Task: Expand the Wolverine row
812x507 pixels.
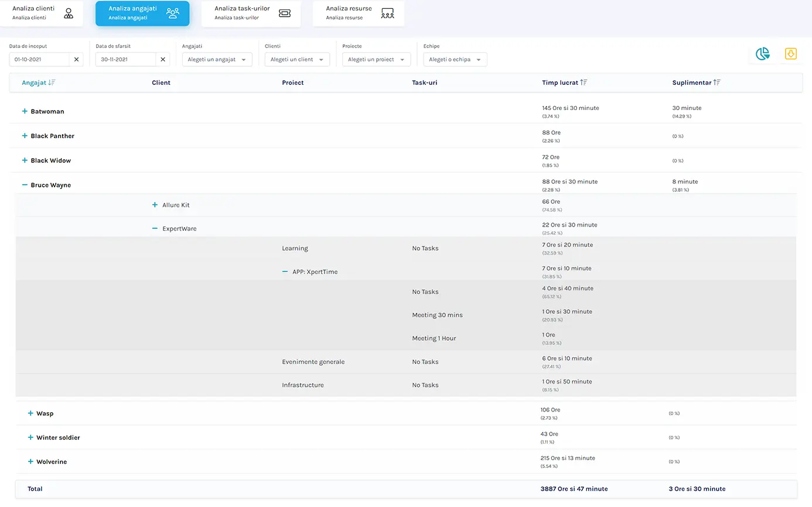Action: pos(30,461)
